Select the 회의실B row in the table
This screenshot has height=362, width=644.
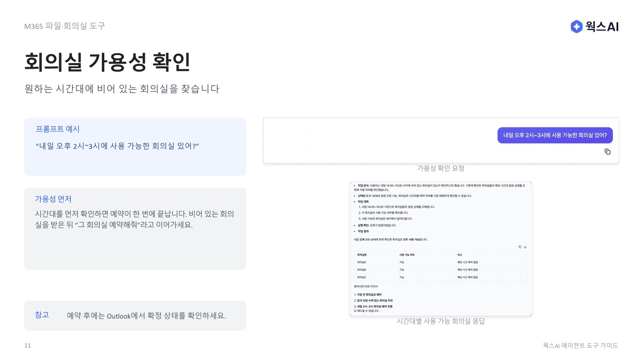pyautogui.click(x=440, y=270)
